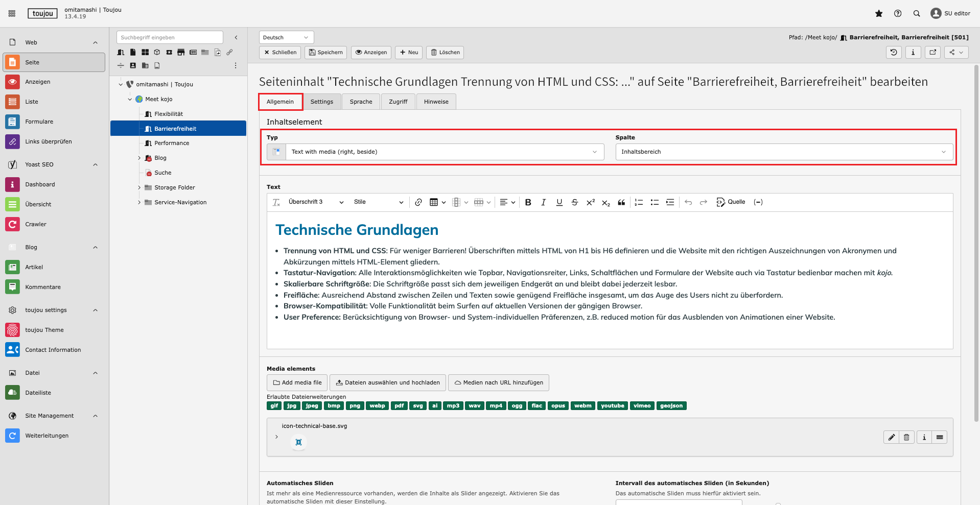980x505 pixels.
Task: Click the bookmark star icon in top bar
Action: (x=879, y=14)
